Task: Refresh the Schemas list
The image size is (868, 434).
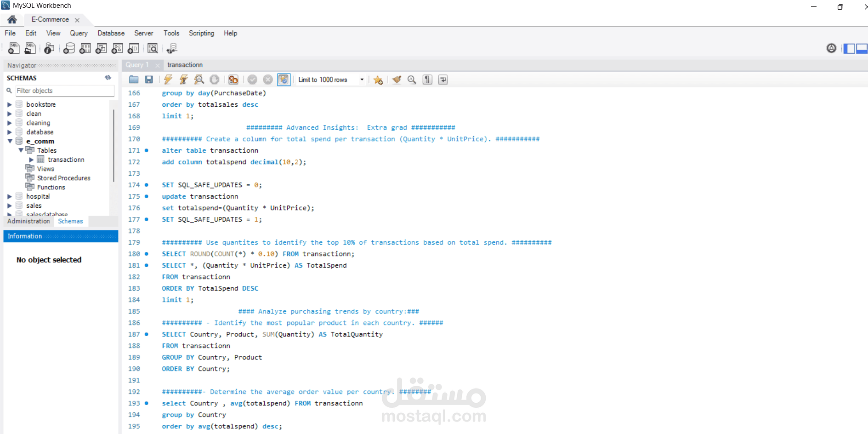Action: tap(108, 78)
